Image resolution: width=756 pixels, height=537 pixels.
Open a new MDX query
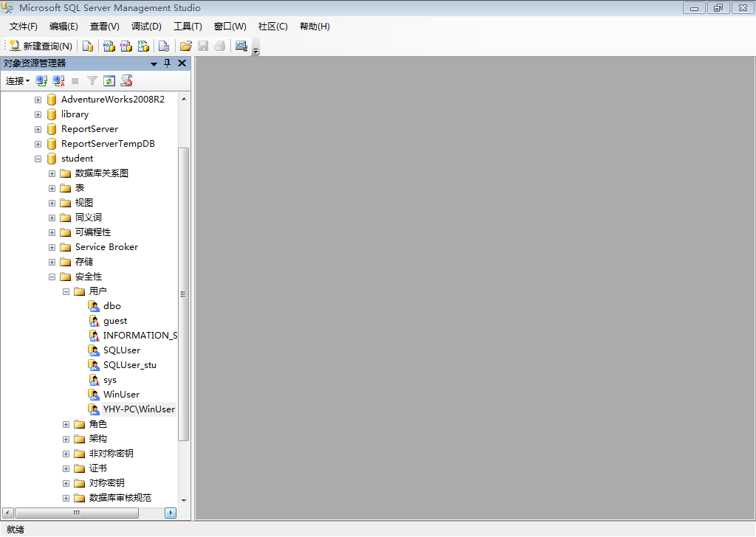[x=109, y=46]
